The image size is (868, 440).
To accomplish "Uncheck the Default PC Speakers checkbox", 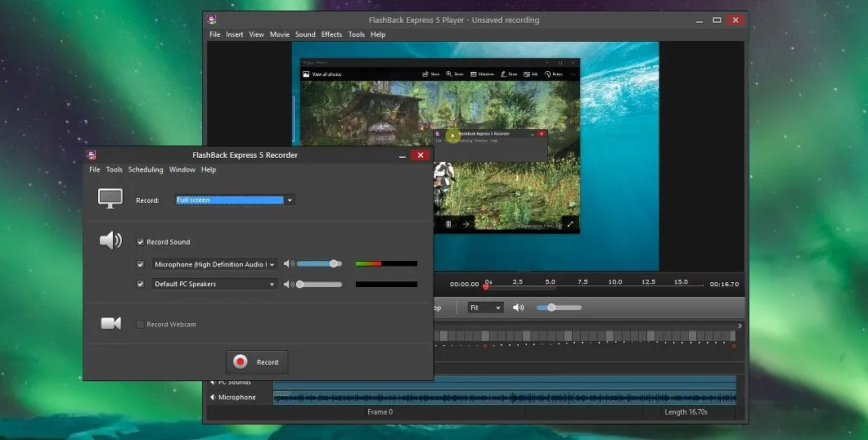I will coord(140,284).
